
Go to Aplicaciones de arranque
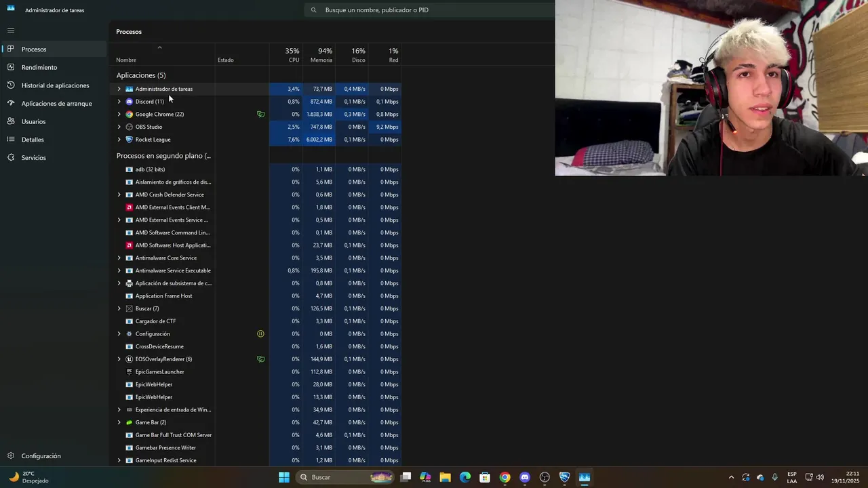click(54, 104)
